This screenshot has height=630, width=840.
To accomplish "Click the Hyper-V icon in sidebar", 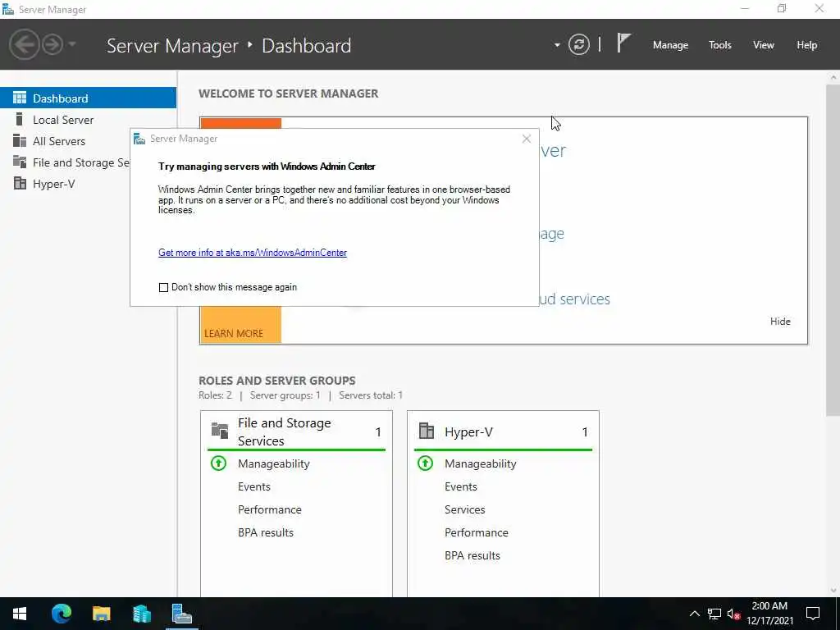I will pyautogui.click(x=20, y=183).
